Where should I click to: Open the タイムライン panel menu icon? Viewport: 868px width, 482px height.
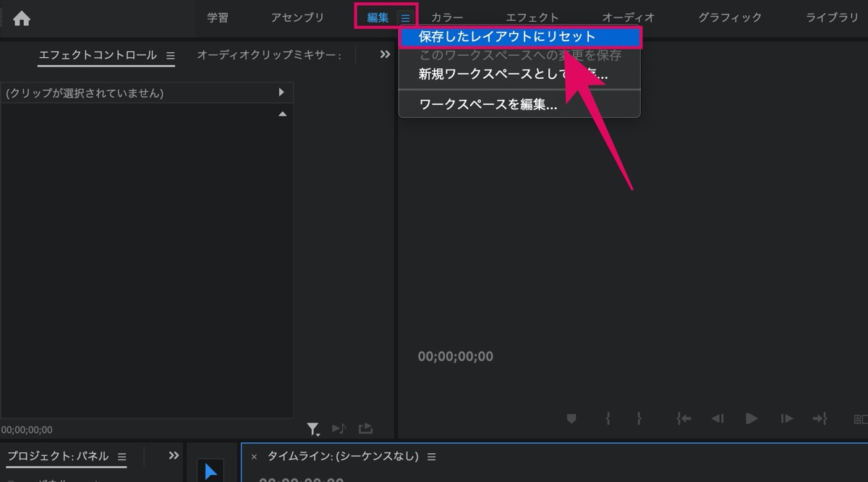432,457
